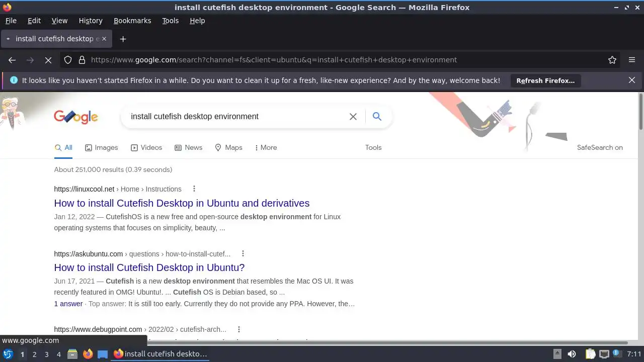Open the update notifier tray icon
The image size is (644, 362).
pos(616,353)
